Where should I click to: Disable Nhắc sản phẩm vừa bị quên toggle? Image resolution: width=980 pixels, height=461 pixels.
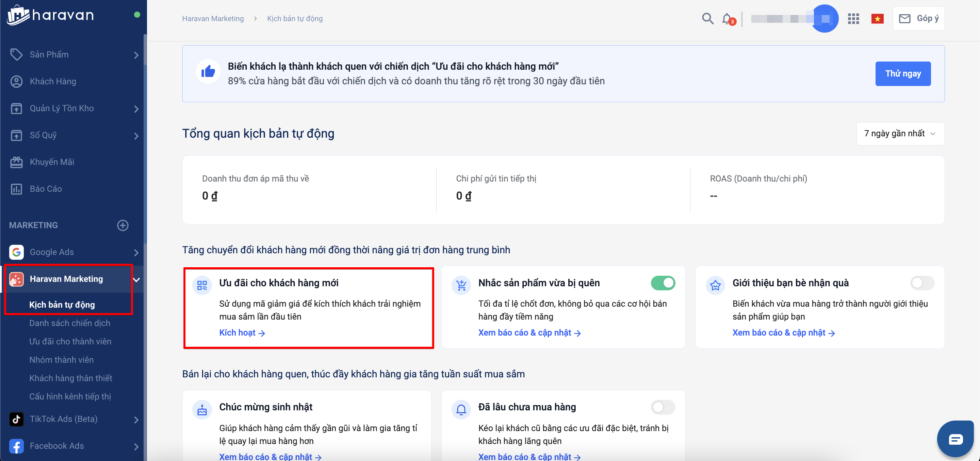tap(663, 283)
